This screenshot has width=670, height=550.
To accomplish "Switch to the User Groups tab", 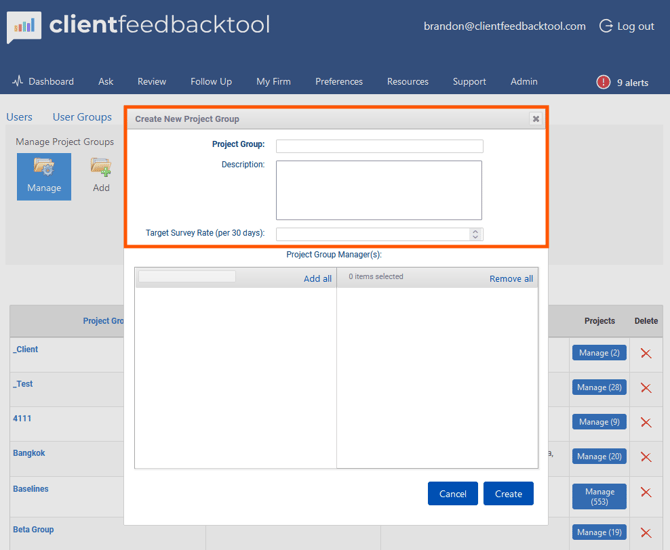I will click(82, 117).
